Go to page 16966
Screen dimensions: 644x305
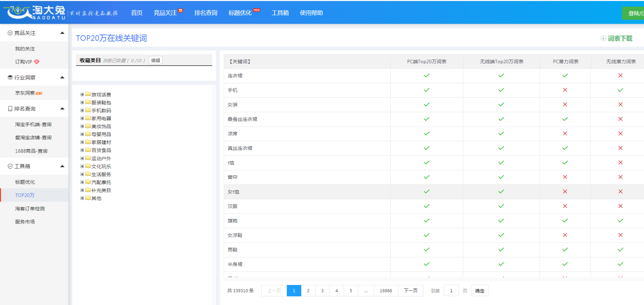386,290
